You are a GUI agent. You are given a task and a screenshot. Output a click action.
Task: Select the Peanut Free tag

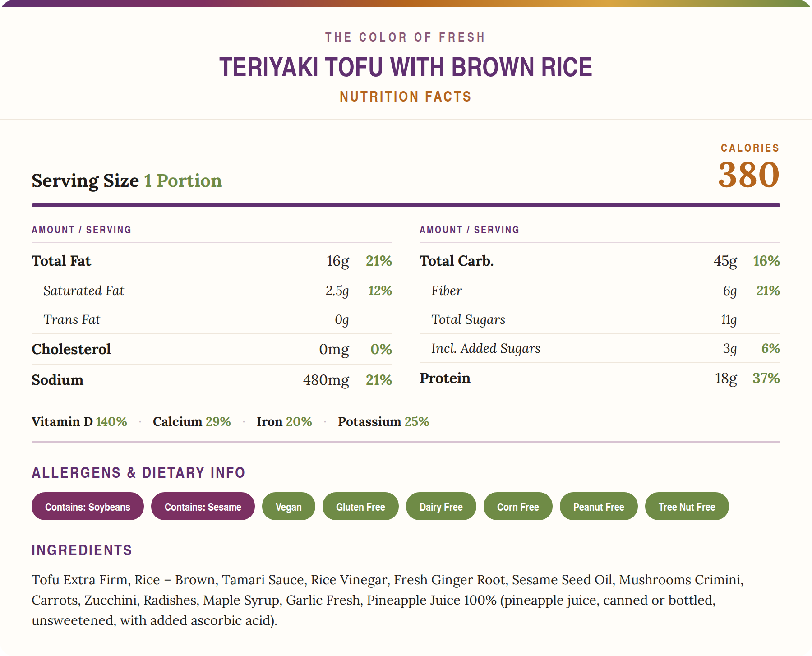[599, 506]
